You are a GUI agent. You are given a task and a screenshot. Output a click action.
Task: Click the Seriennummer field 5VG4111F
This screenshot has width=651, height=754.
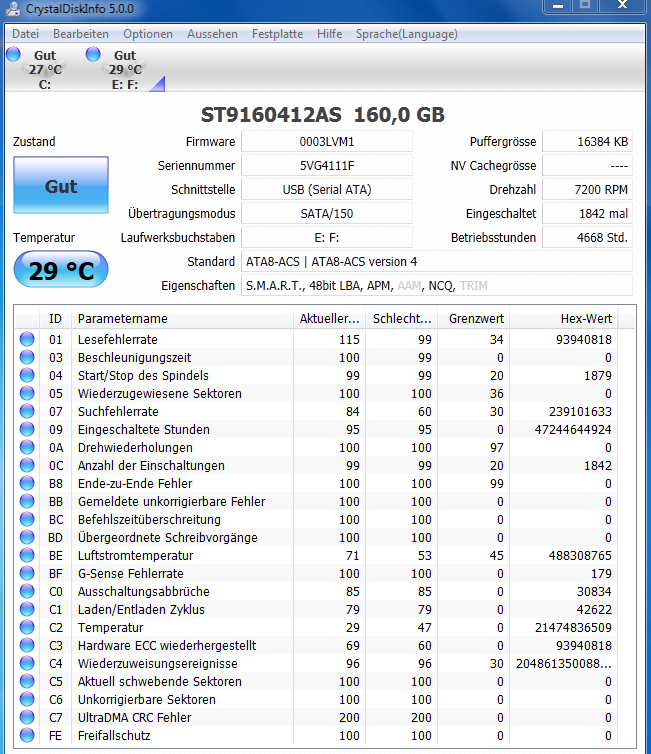coord(327,165)
